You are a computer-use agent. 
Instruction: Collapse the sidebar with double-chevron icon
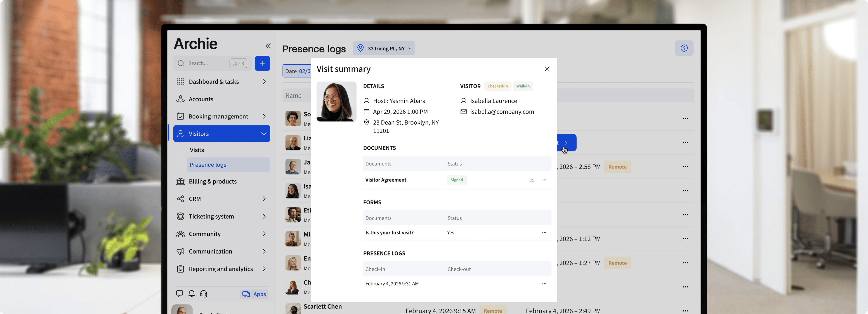268,46
